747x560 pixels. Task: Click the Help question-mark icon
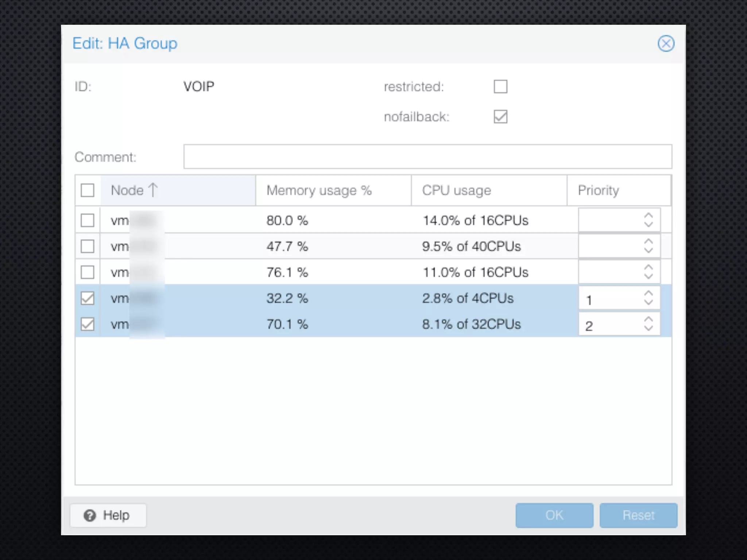(90, 515)
